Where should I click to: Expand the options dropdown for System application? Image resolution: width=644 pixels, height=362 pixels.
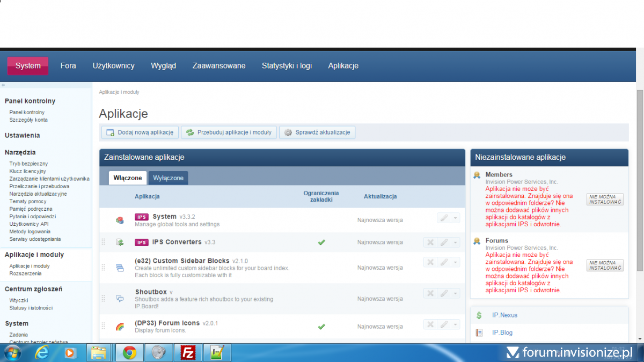coord(455,218)
